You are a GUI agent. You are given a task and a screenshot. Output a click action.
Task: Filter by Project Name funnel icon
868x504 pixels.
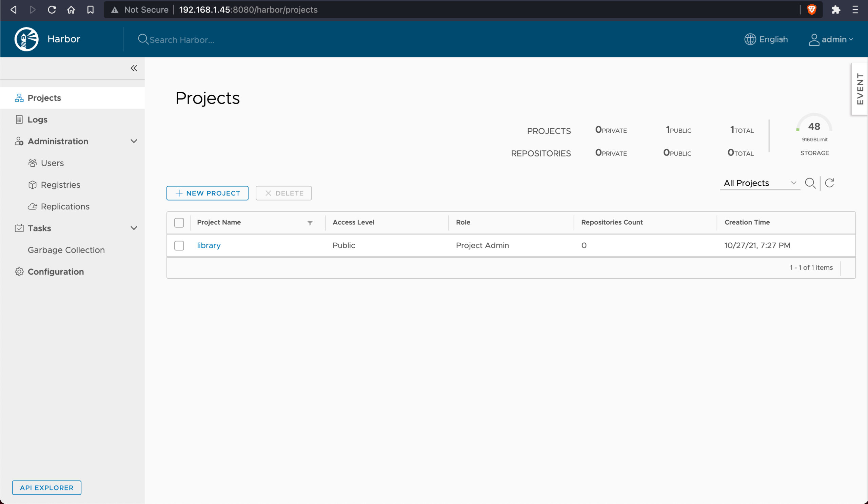pyautogui.click(x=310, y=223)
